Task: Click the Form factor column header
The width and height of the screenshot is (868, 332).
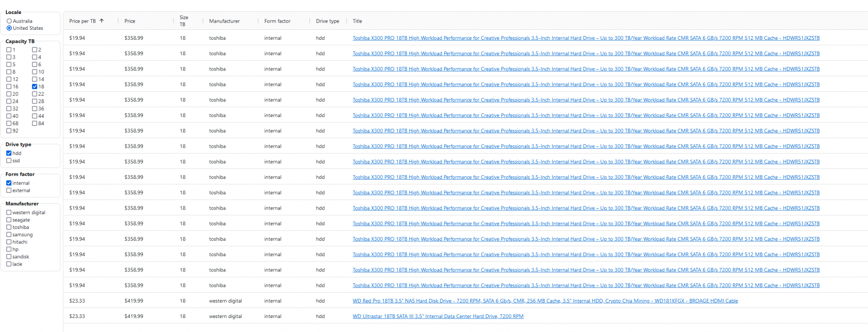Action: tap(277, 21)
